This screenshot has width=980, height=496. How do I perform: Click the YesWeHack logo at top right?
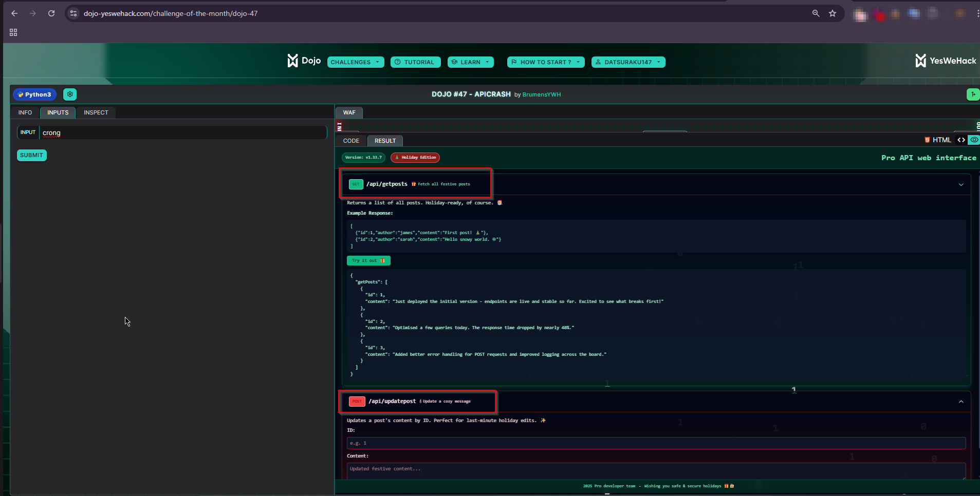(x=946, y=61)
